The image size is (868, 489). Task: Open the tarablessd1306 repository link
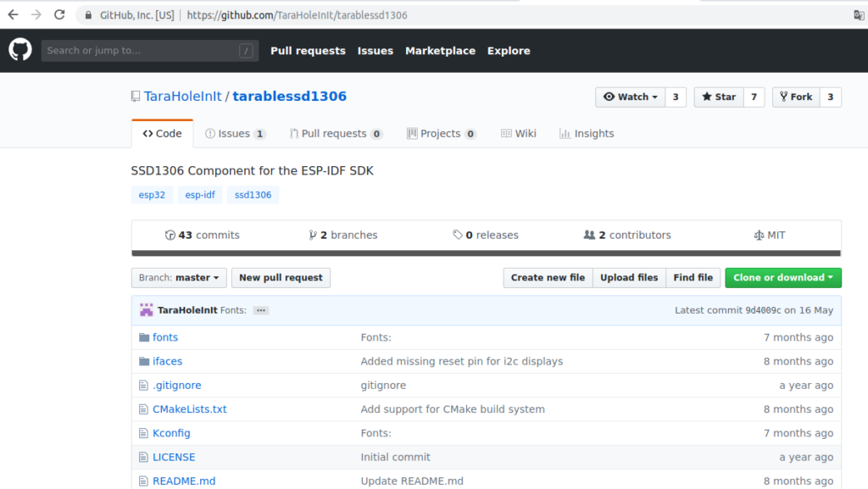tap(290, 97)
